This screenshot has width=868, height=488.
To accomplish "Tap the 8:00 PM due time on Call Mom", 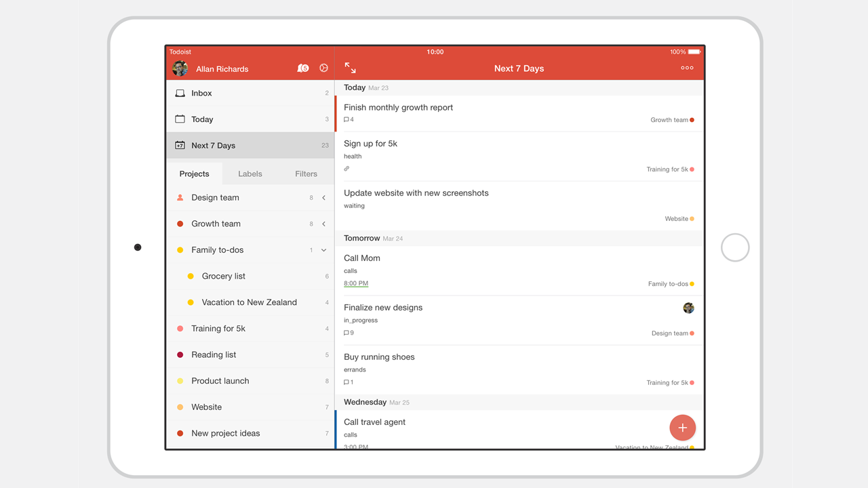I will click(x=356, y=283).
